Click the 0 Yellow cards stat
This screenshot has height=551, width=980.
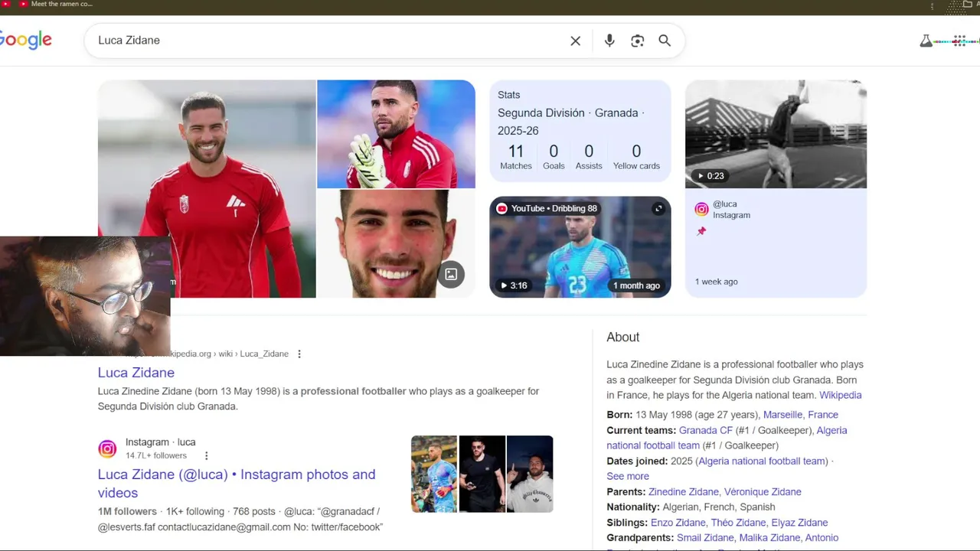tap(636, 156)
